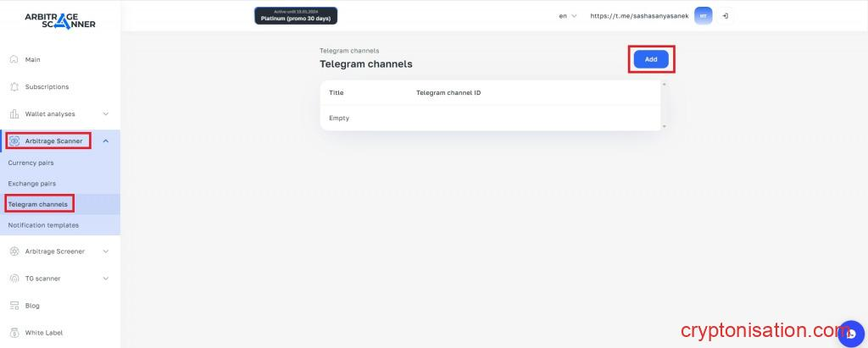Click the logout icon in header

pos(726,16)
